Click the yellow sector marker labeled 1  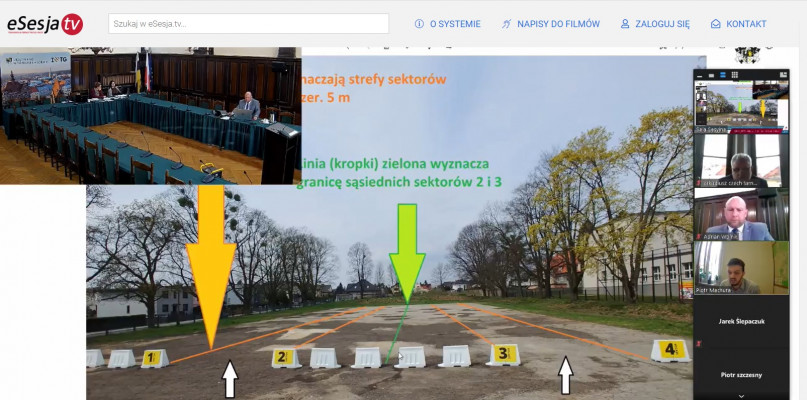153,358
